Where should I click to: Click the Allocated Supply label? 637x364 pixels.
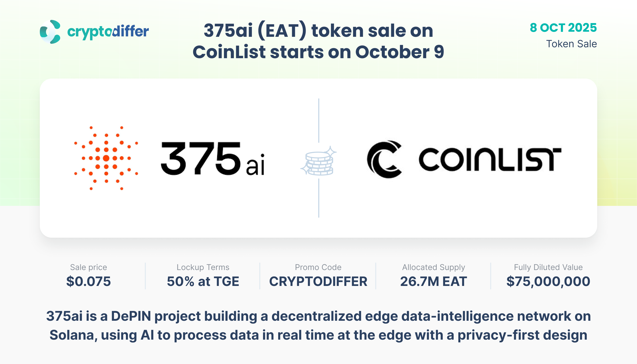point(433,267)
